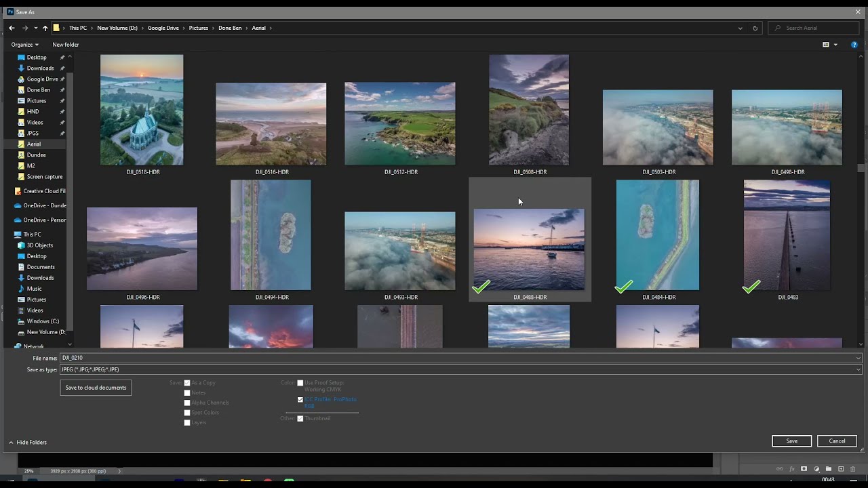Collapse the Hide Folders expander

(x=27, y=443)
